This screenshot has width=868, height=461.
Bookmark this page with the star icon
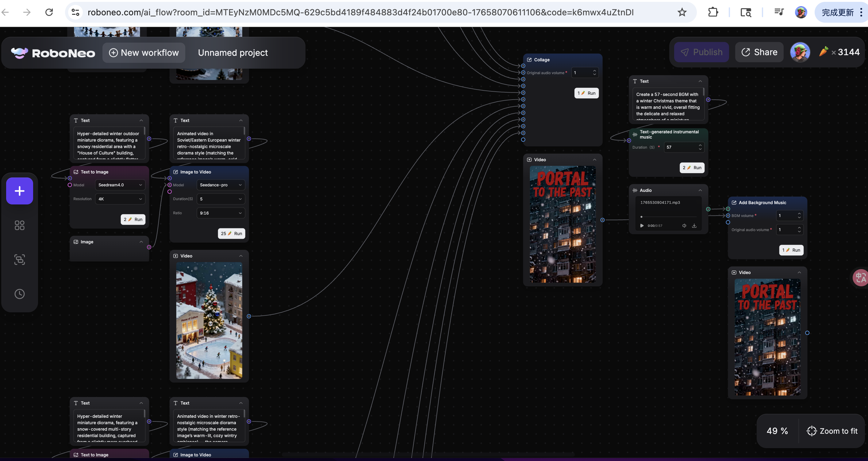682,13
